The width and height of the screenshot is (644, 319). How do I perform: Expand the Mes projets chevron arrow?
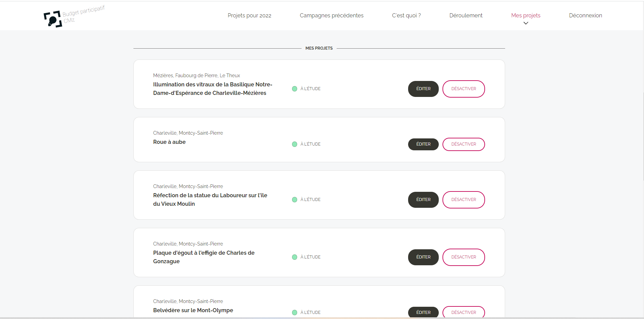(x=526, y=23)
